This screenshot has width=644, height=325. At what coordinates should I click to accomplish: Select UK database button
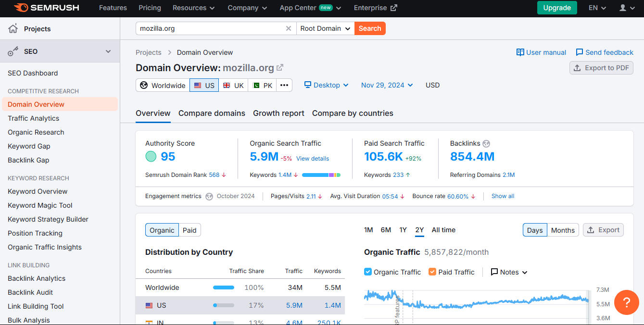(233, 85)
